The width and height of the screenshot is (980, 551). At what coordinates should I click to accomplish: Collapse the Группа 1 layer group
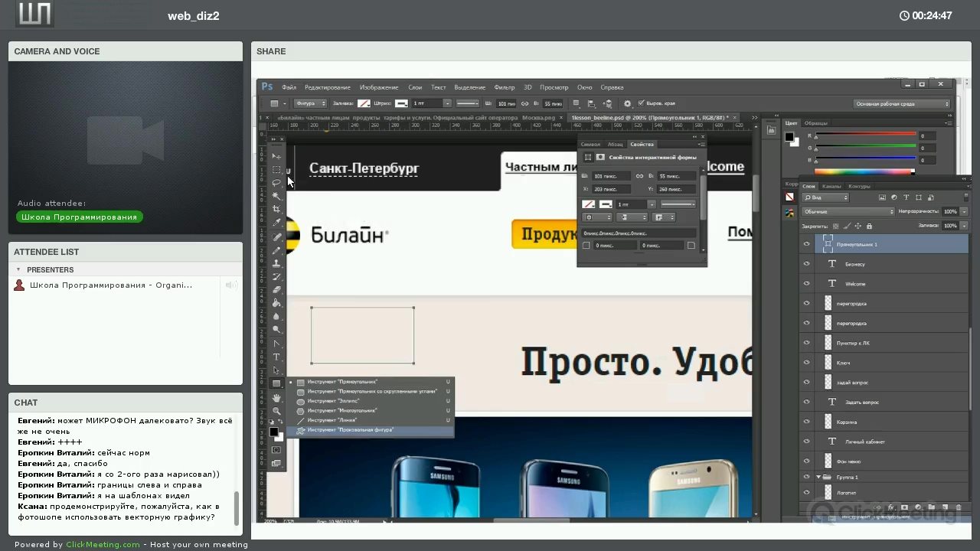point(818,477)
